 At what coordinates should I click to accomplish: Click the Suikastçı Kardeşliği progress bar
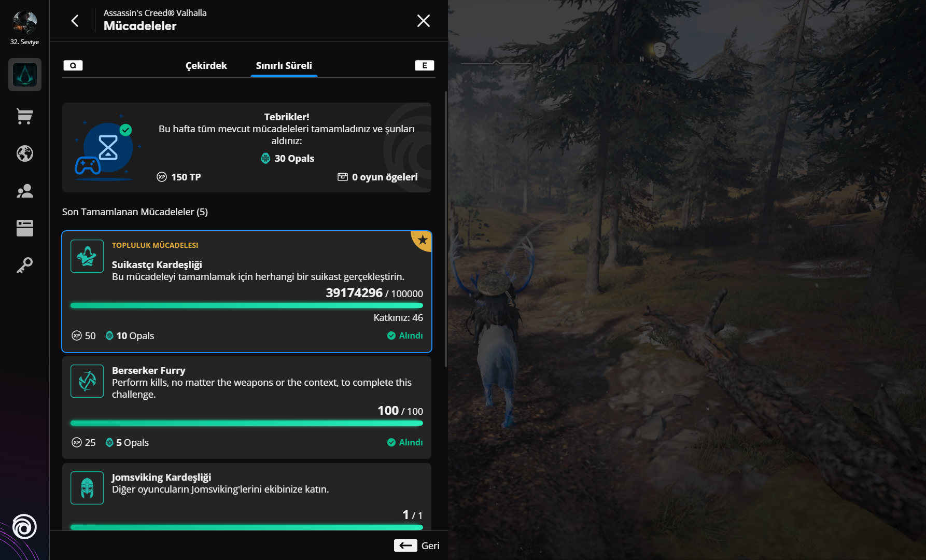[x=247, y=305]
